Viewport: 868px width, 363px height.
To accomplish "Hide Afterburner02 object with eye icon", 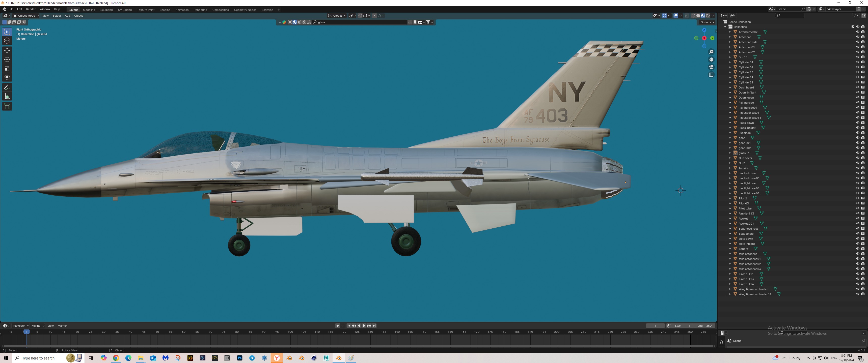I will tap(858, 32).
